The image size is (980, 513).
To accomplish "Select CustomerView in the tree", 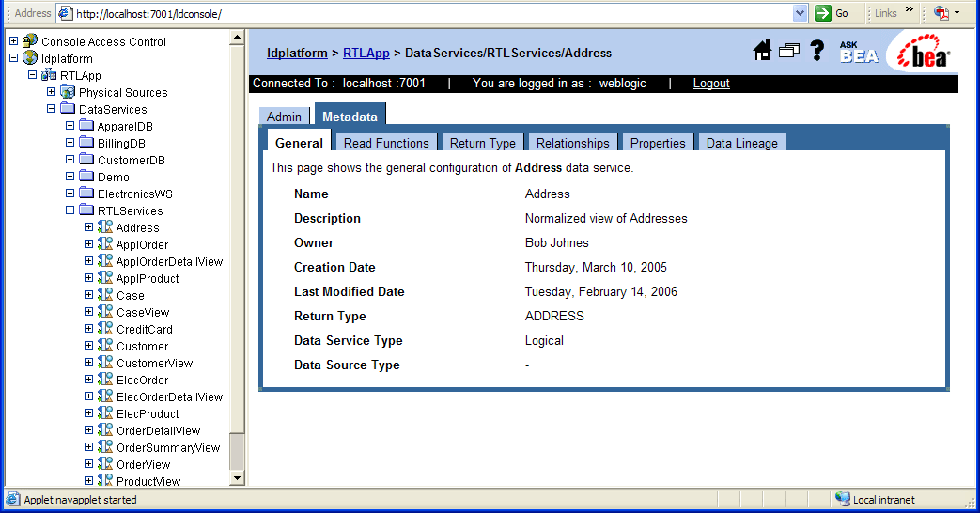I will point(154,363).
